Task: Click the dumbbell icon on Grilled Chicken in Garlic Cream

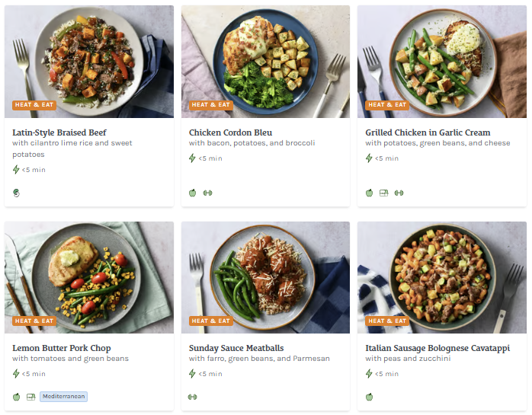Action: (x=399, y=193)
